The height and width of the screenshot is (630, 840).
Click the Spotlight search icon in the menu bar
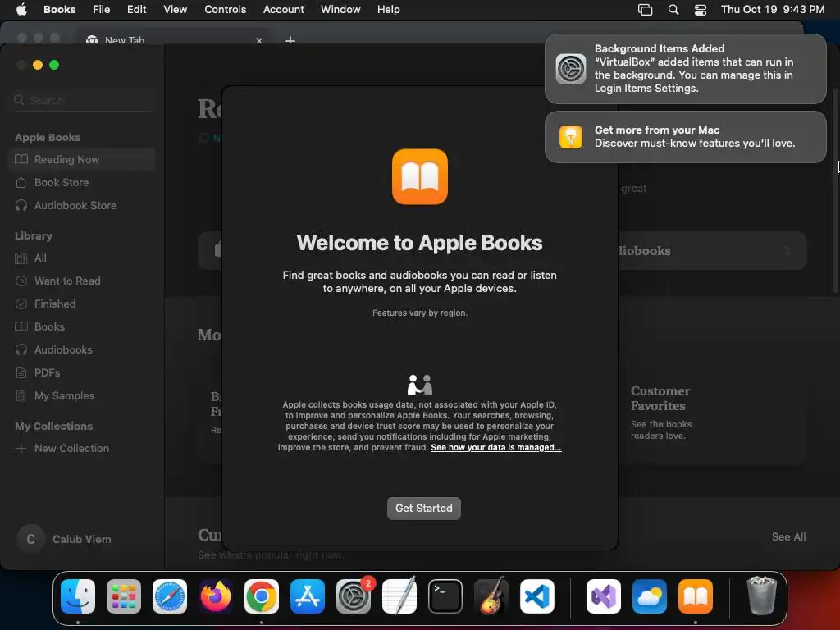[673, 10]
